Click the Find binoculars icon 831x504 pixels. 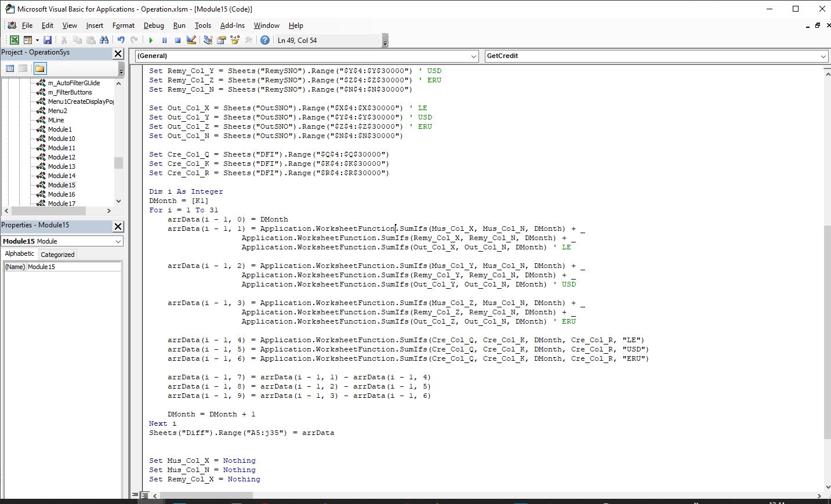pos(104,40)
